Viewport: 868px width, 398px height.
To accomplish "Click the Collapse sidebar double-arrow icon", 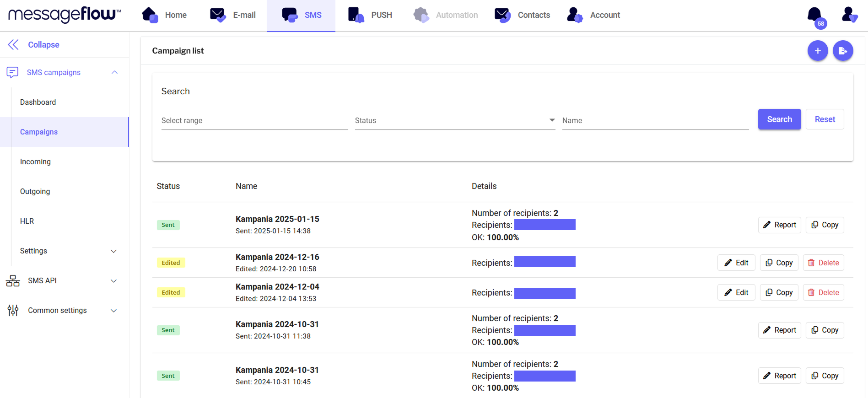I will point(13,45).
